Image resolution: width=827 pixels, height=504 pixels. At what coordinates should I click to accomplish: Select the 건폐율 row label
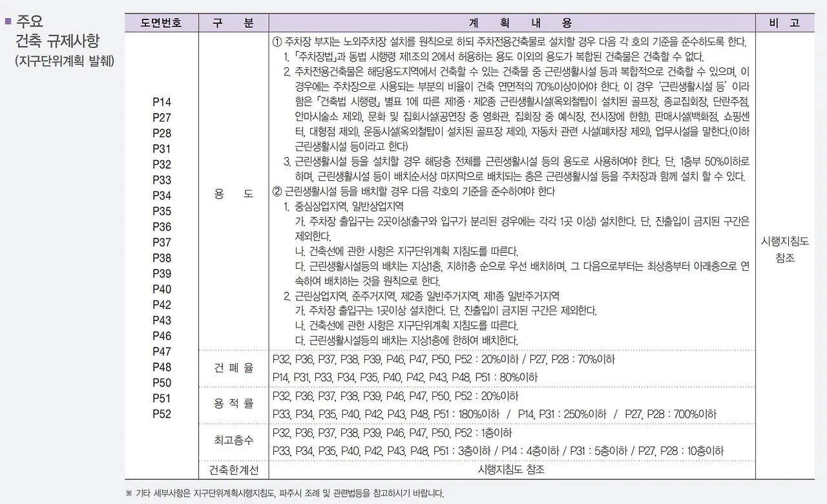233,367
